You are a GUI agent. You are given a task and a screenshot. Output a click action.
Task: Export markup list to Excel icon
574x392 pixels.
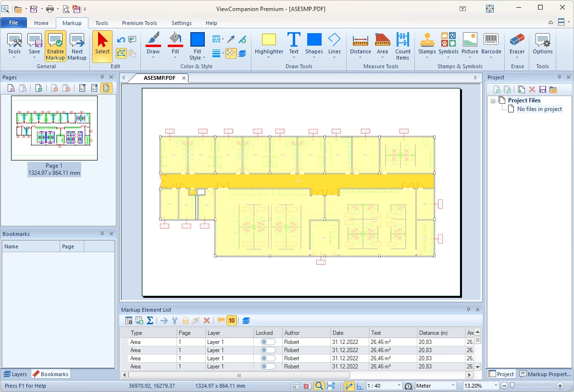coord(139,321)
